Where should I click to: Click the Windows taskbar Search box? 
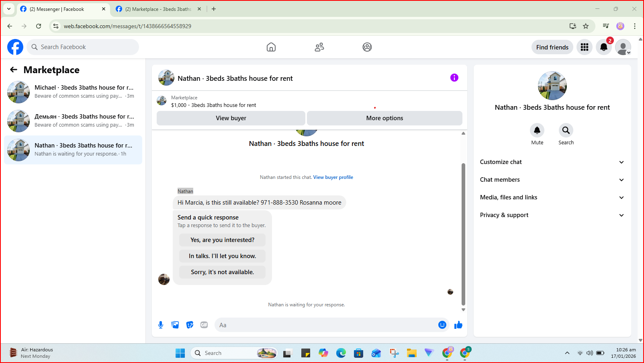pos(234,353)
